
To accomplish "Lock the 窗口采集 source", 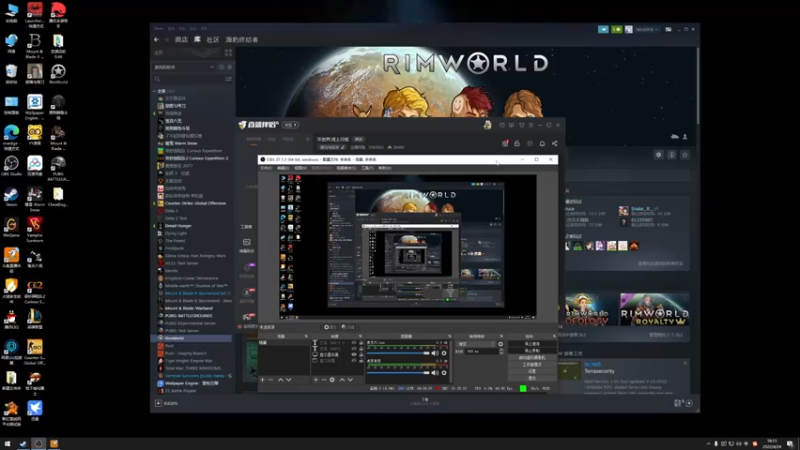I will click(361, 361).
